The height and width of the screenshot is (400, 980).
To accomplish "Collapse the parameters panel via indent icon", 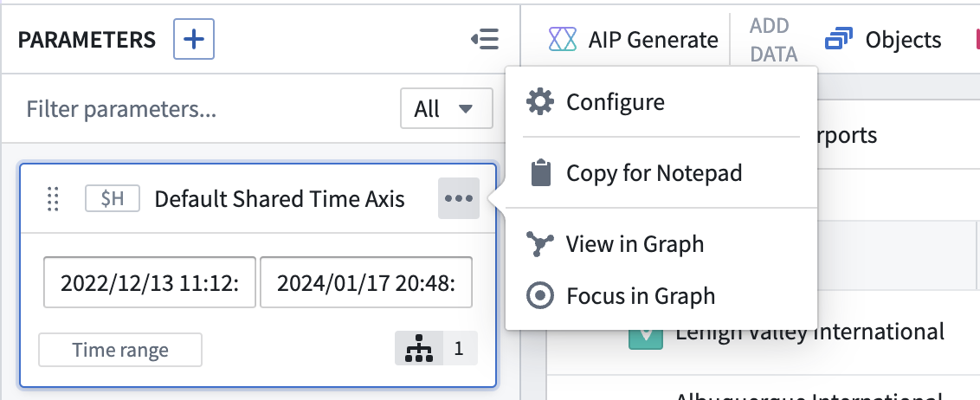I will pyautogui.click(x=485, y=39).
